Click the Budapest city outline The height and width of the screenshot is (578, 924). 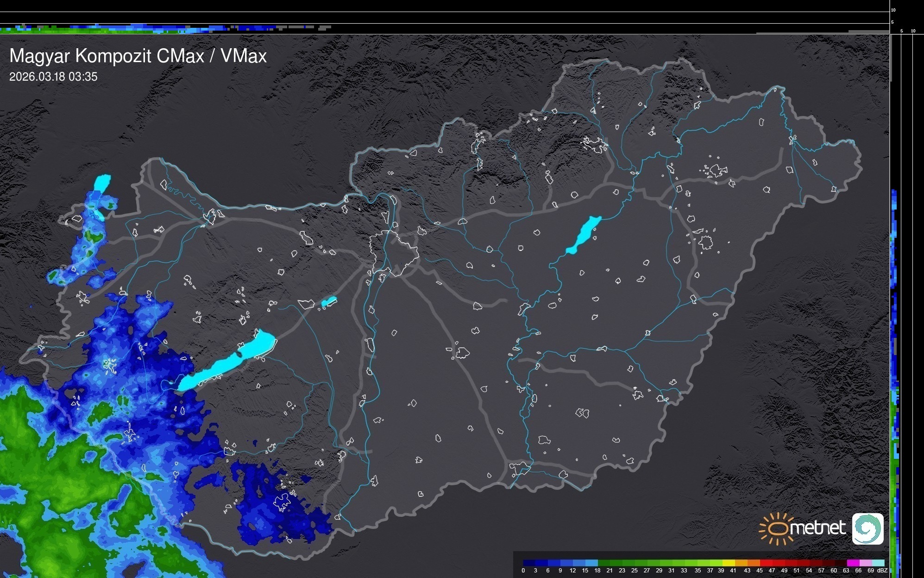tap(394, 253)
